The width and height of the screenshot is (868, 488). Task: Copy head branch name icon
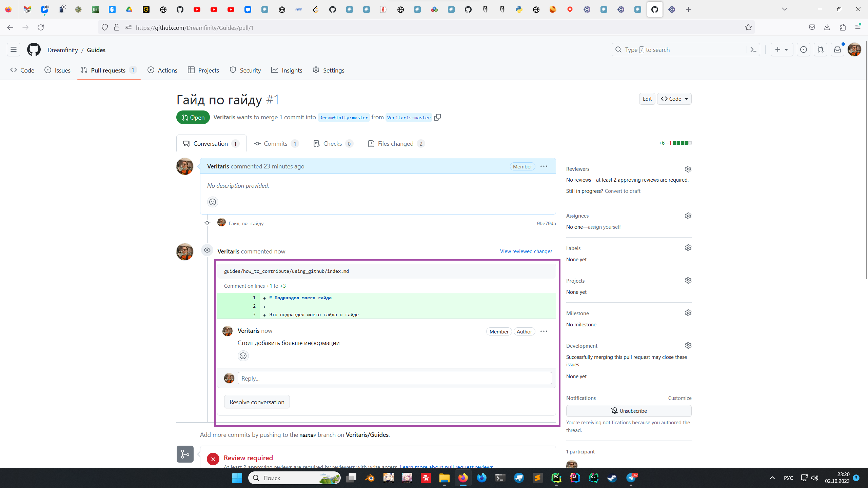[x=437, y=117]
